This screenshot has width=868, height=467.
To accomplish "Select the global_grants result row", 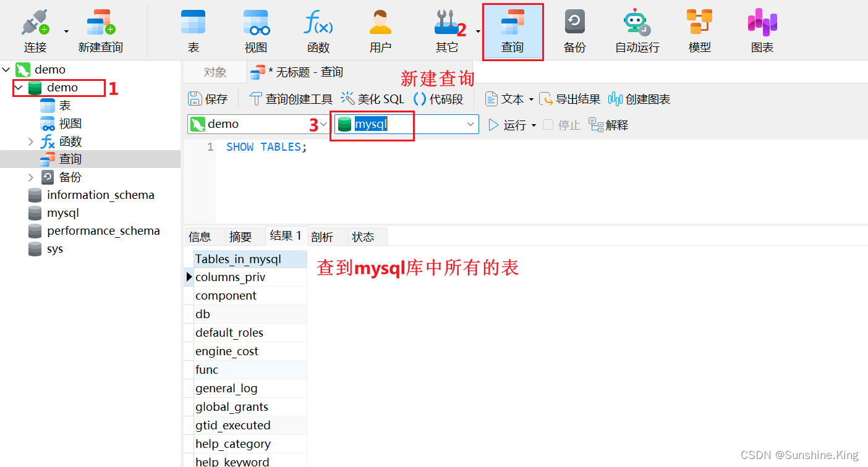I will point(250,407).
